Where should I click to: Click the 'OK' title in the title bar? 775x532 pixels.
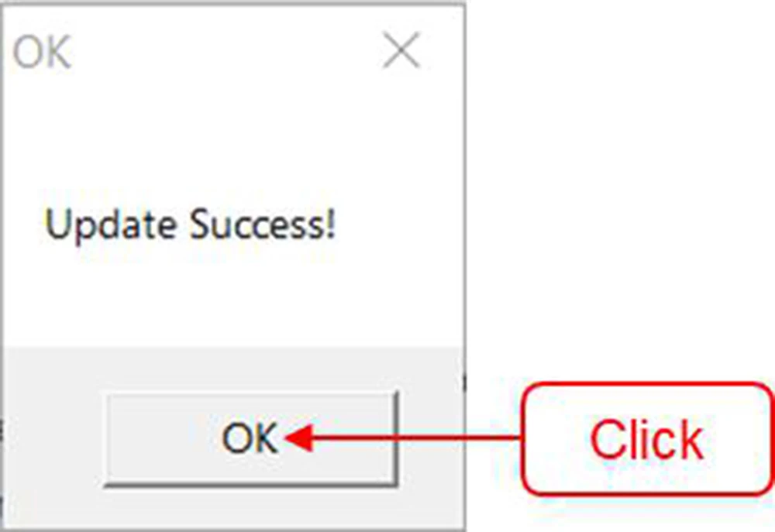(x=42, y=51)
